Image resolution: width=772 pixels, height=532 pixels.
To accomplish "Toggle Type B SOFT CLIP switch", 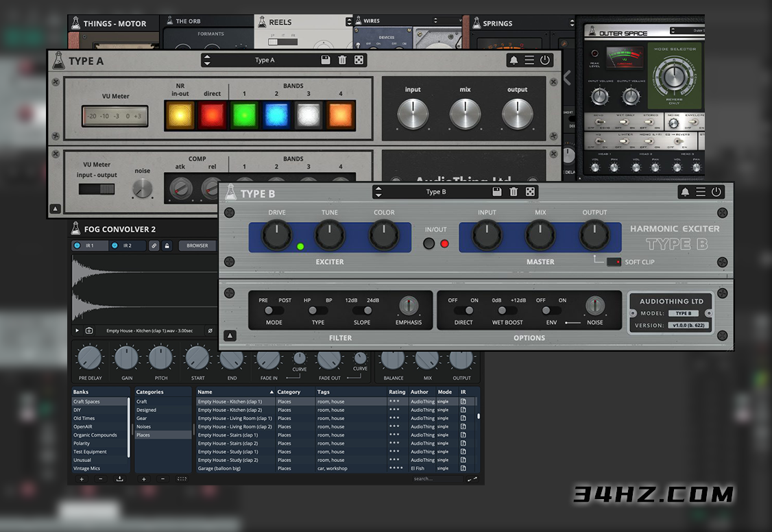I will click(614, 262).
